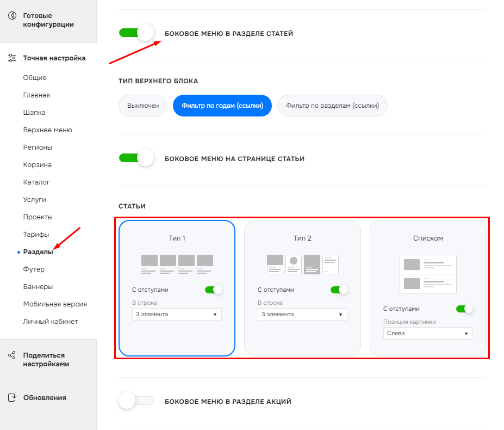Click the Тип 2 card title

[x=302, y=238]
